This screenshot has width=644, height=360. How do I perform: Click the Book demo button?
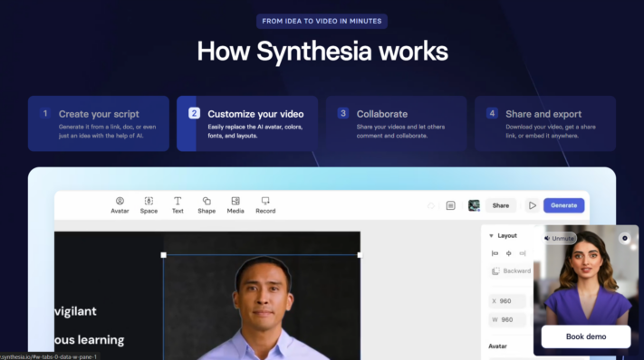(586, 336)
